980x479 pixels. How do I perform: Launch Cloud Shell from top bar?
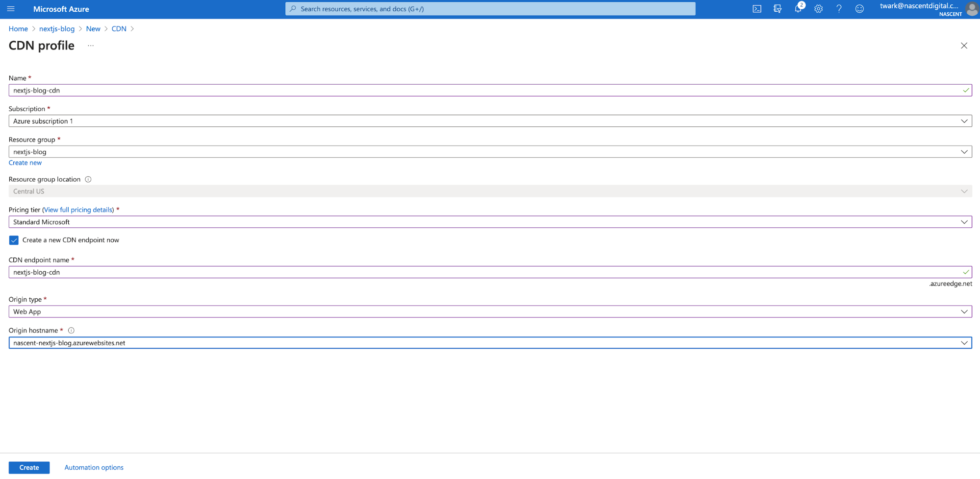tap(757, 9)
